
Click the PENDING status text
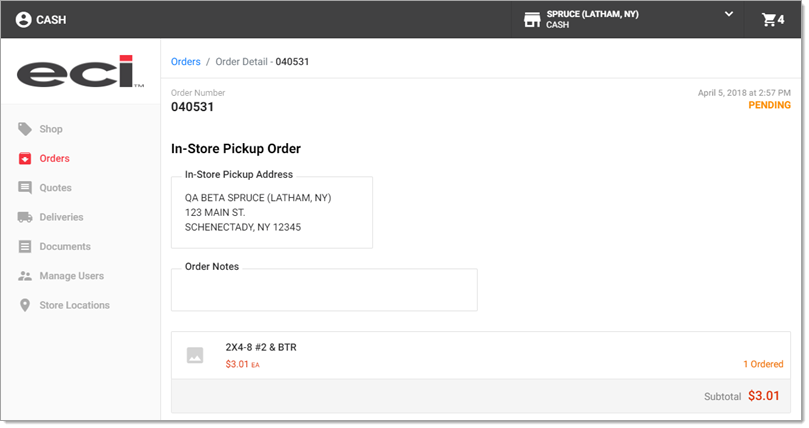coord(769,105)
